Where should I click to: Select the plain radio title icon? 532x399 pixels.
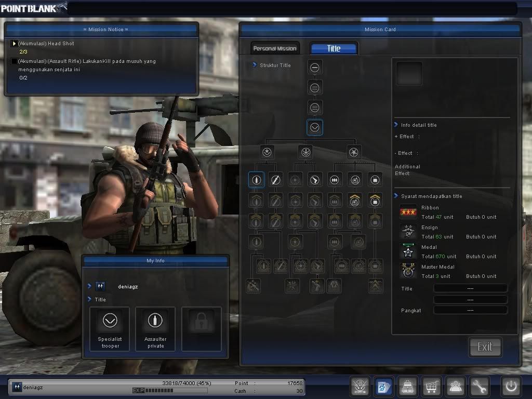pos(355,180)
